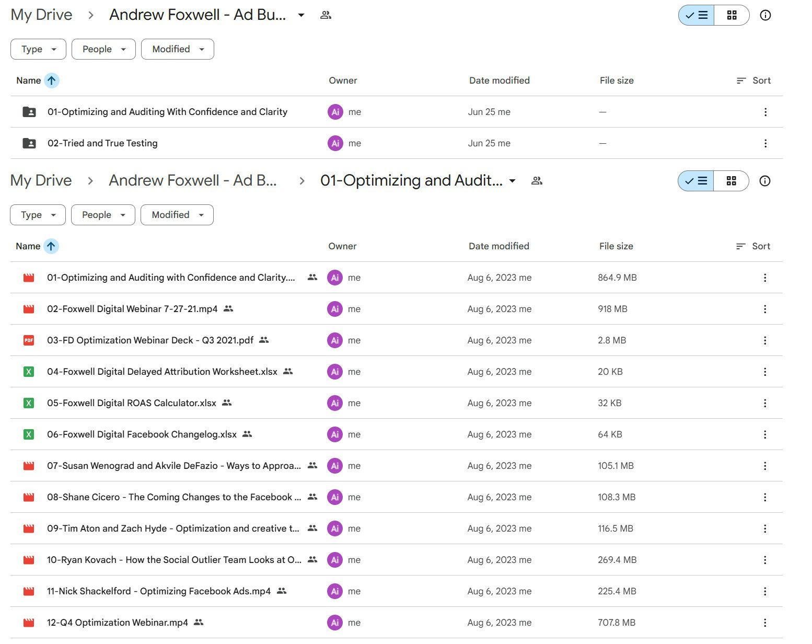812x644 pixels.
Task: View details info for 01-Optimizing and Audit... folder
Action: [x=764, y=181]
